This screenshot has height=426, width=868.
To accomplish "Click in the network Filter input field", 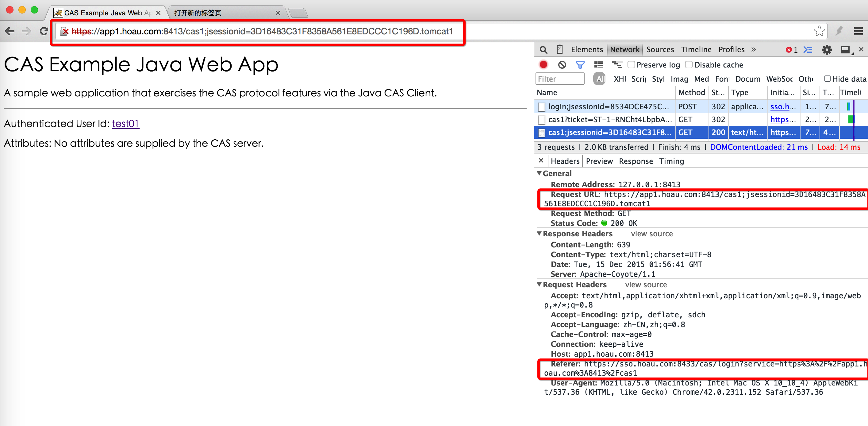I will coord(559,79).
